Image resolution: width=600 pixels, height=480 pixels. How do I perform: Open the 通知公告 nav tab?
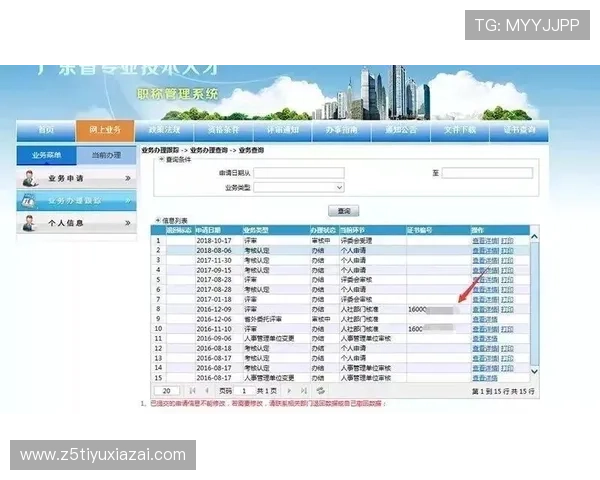401,130
